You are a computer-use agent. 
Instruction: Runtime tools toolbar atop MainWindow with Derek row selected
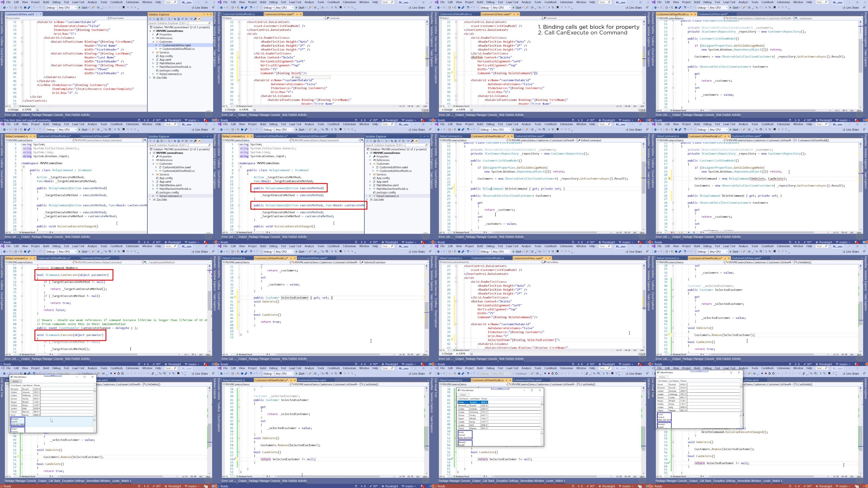[x=500, y=389]
